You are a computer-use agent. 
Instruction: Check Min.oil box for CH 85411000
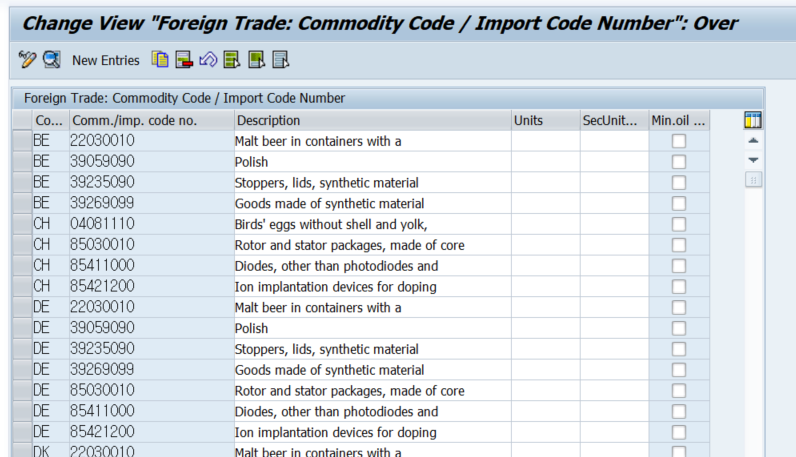pyautogui.click(x=679, y=266)
